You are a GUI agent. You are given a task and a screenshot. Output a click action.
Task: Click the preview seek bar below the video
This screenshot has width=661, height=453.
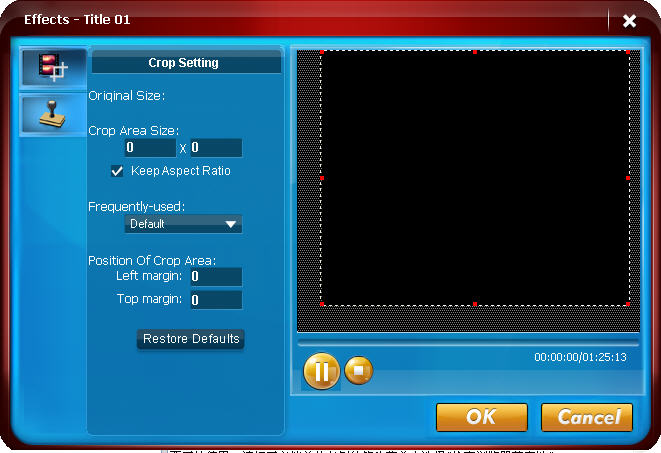click(467, 342)
